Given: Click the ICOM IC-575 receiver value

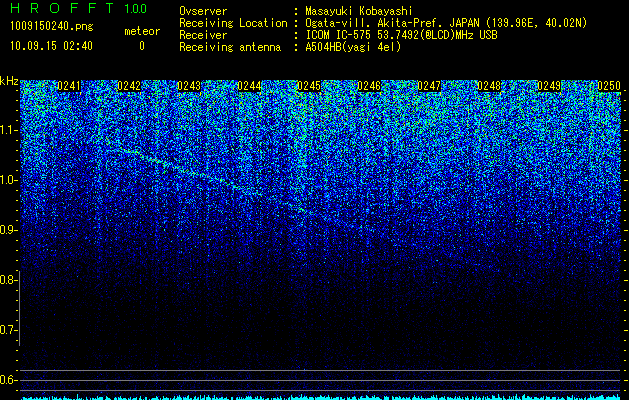Looking at the screenshot, I should tap(401, 35).
